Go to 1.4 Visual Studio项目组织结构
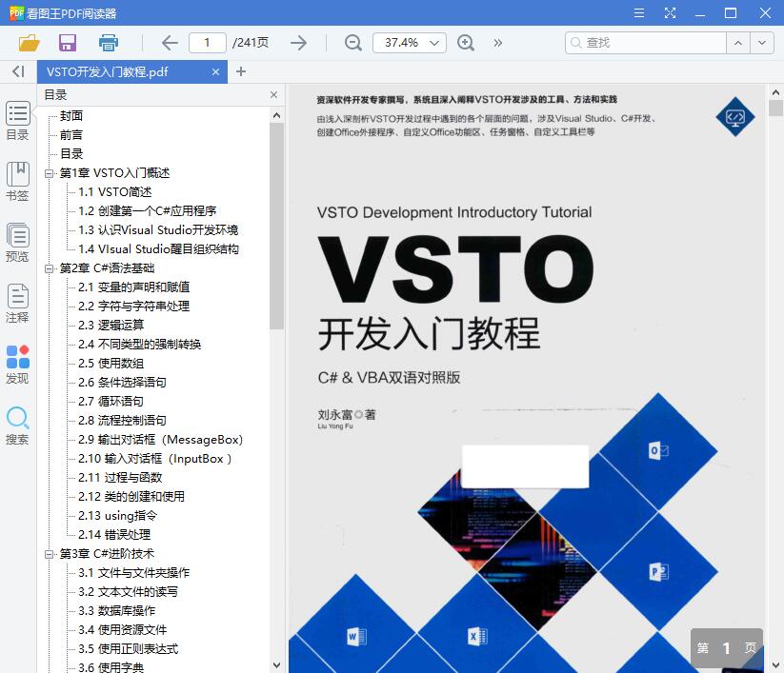Image resolution: width=784 pixels, height=673 pixels. pos(158,248)
